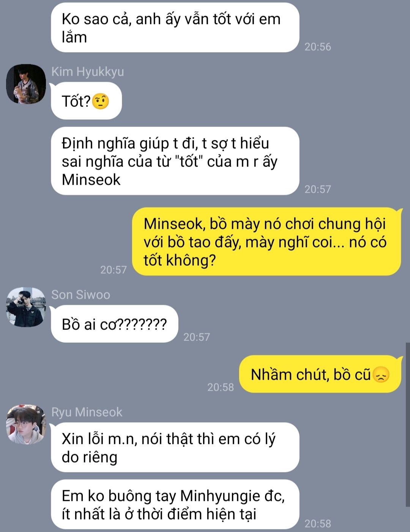Click the Son Siwoo sender name
Viewport: 410px width, 532px height.
pyautogui.click(x=81, y=294)
